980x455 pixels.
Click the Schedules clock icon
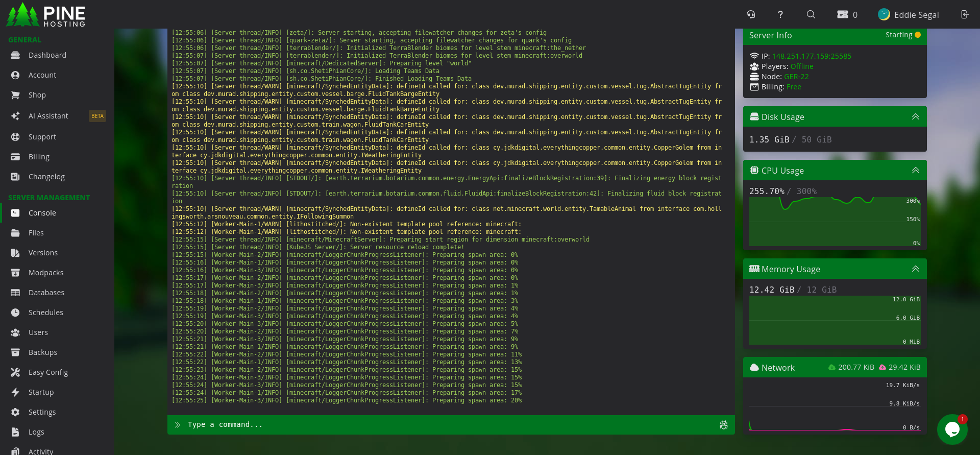15,313
